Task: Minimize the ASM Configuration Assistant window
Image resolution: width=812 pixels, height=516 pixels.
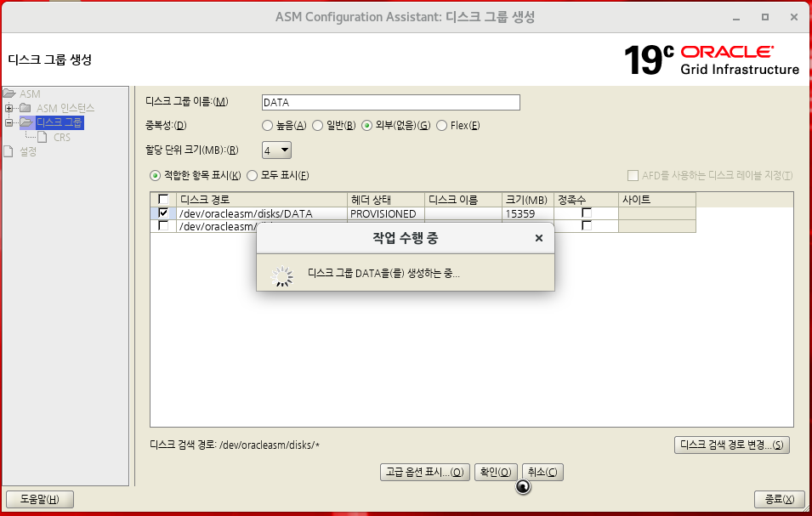Action: [x=735, y=18]
